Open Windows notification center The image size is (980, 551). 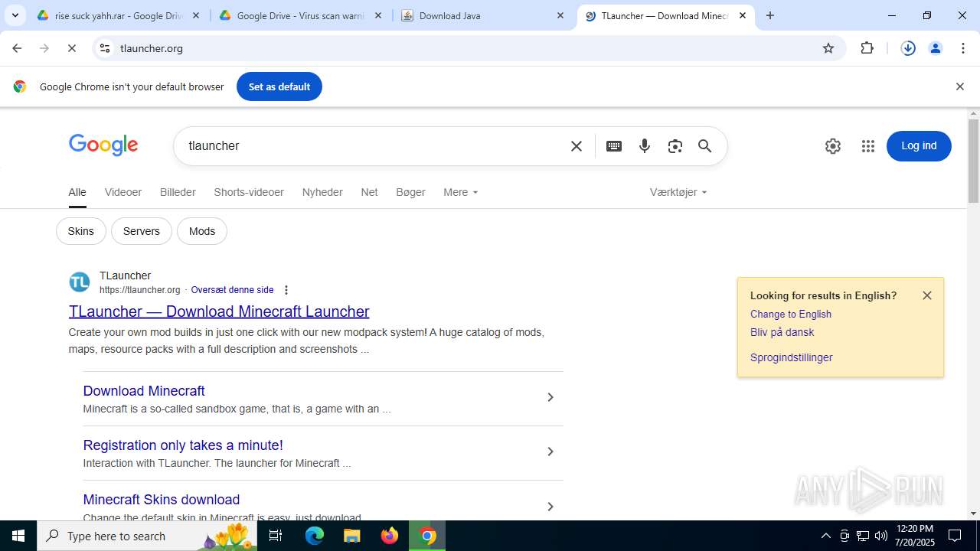click(x=955, y=536)
